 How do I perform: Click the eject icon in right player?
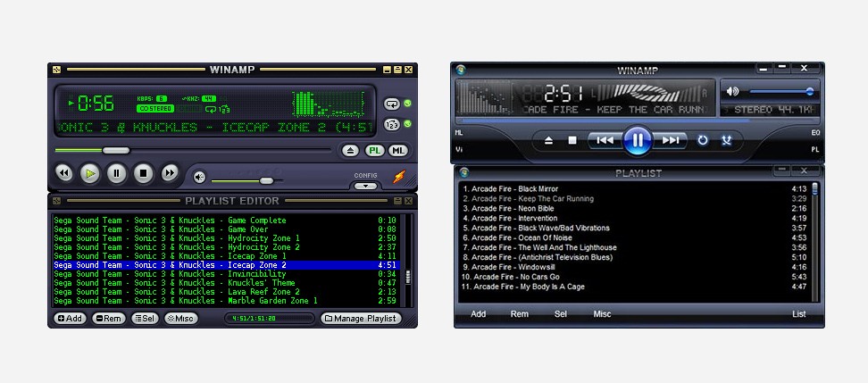point(549,140)
